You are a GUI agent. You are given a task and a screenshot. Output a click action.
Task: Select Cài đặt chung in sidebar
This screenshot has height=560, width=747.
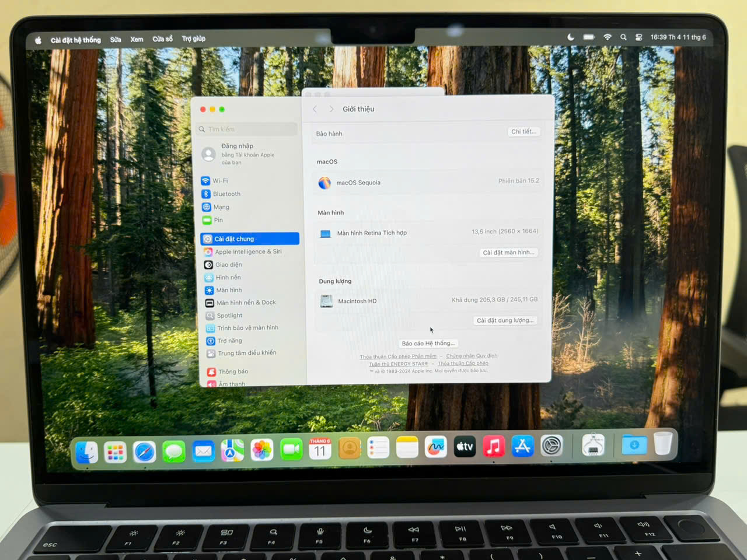pos(250,239)
